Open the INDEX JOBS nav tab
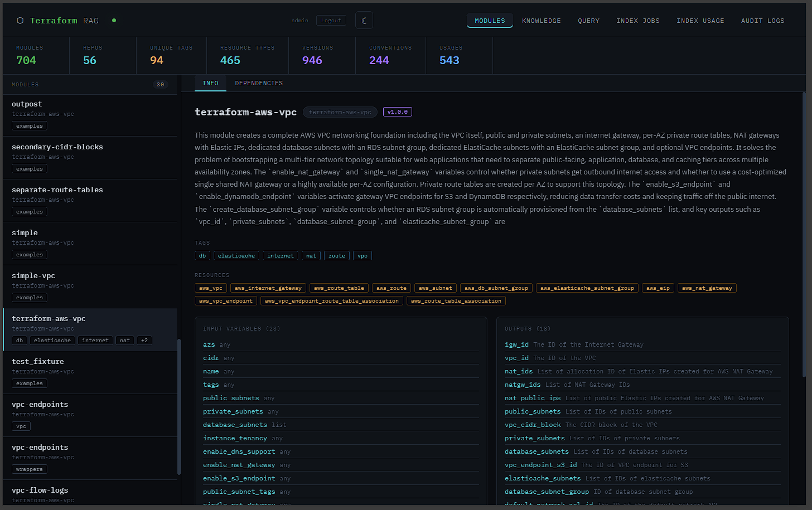812x510 pixels. 638,21
